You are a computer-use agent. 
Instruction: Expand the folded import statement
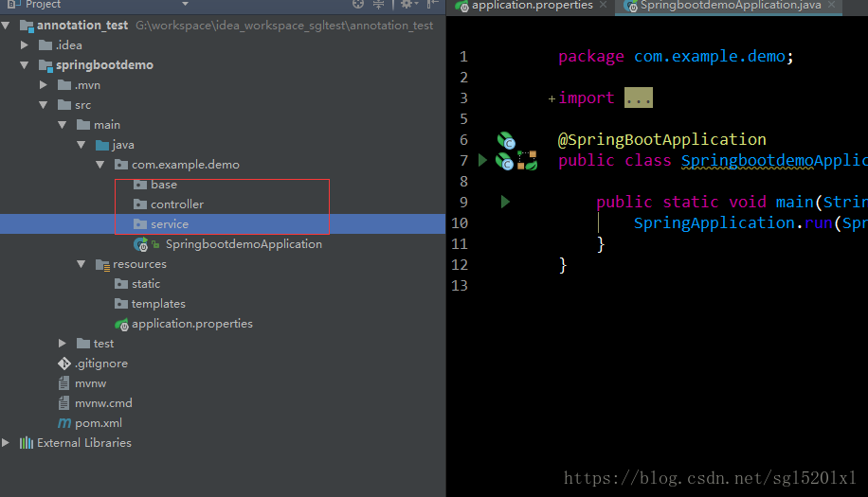click(x=552, y=99)
